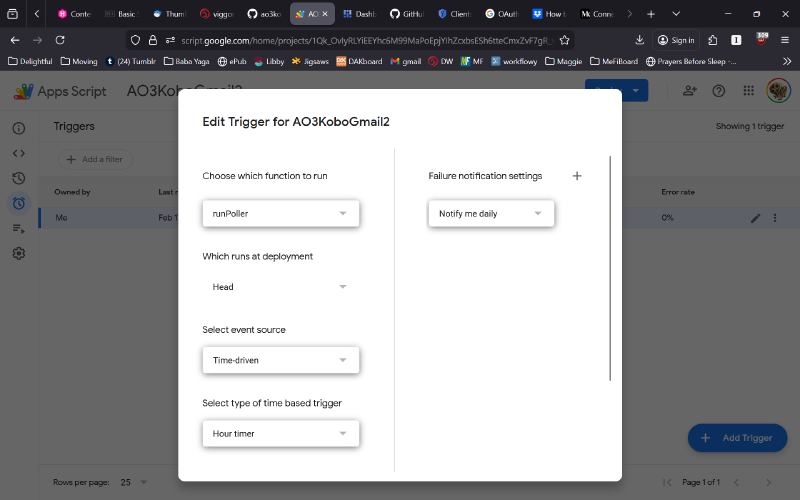Open the Notify me daily dropdown
This screenshot has height=500, width=800.
click(490, 213)
